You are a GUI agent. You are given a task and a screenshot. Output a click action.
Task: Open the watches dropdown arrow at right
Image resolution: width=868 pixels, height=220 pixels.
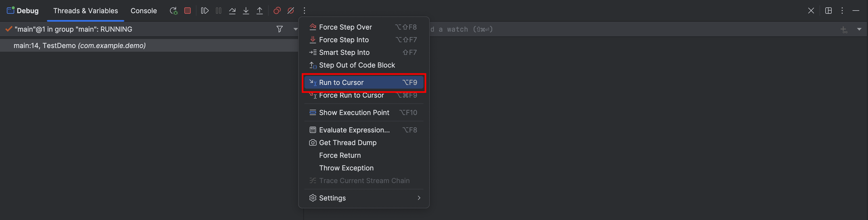tap(859, 29)
